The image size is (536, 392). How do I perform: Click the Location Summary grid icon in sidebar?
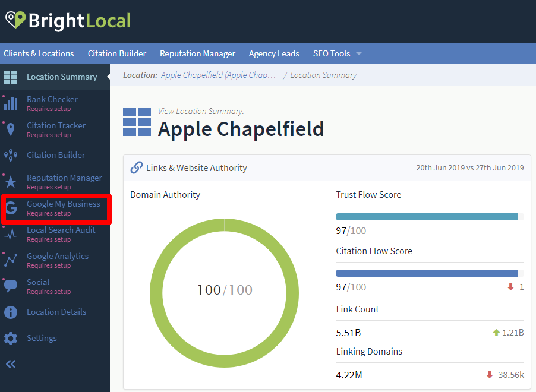[11, 77]
